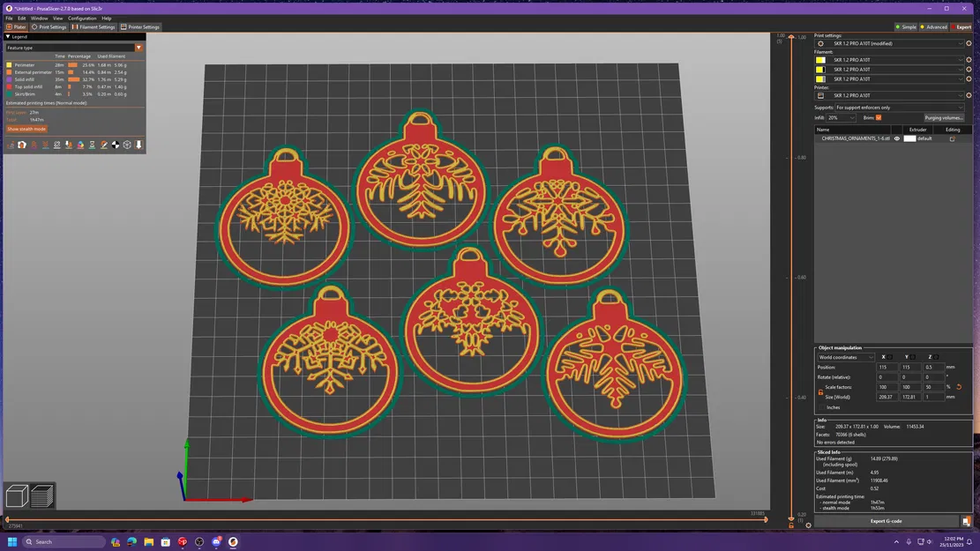Screen dimensions: 980x551
Task: Switch to the Printer Settings tab
Action: tap(140, 26)
